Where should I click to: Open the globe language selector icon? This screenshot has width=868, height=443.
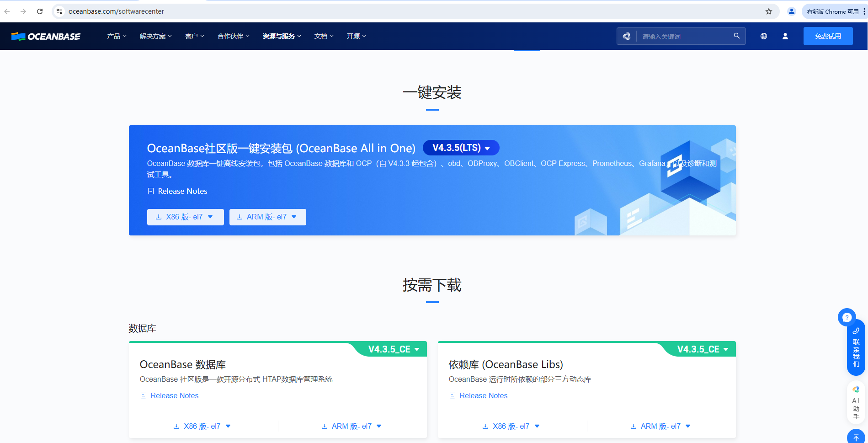(763, 36)
